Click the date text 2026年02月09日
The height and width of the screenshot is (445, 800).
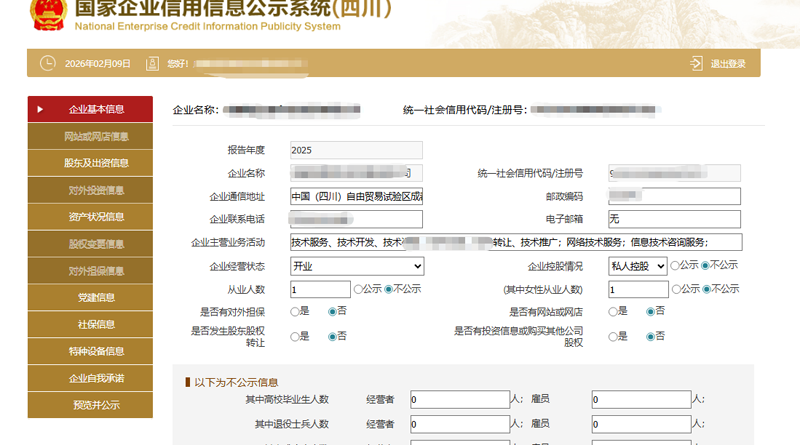pyautogui.click(x=97, y=64)
